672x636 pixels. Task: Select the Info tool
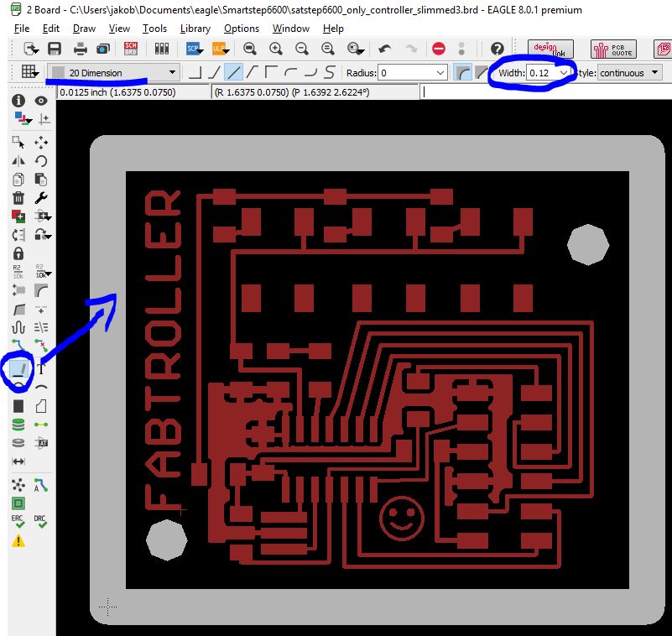[18, 101]
